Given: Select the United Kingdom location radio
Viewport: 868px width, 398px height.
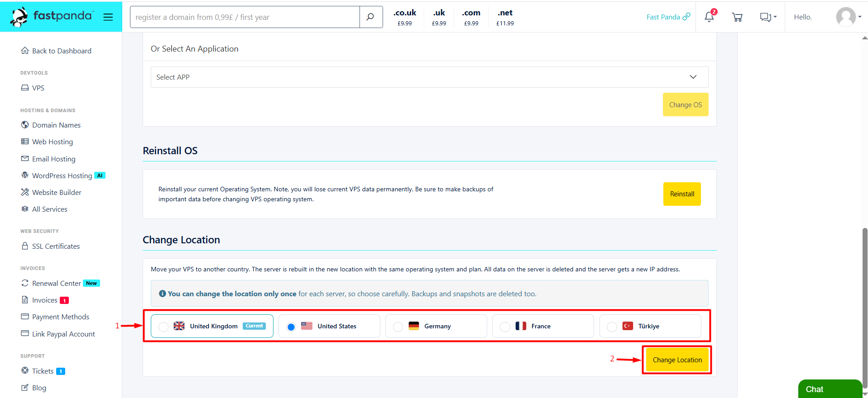Looking at the screenshot, I should coord(164,327).
